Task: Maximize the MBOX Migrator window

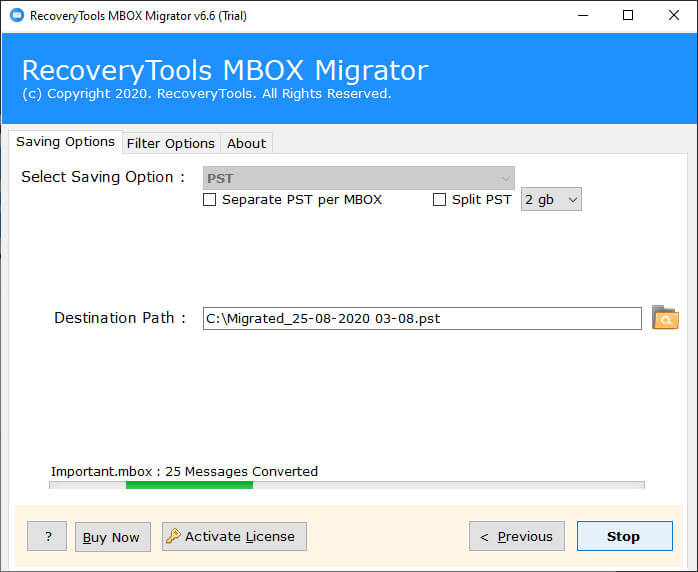Action: coord(628,16)
